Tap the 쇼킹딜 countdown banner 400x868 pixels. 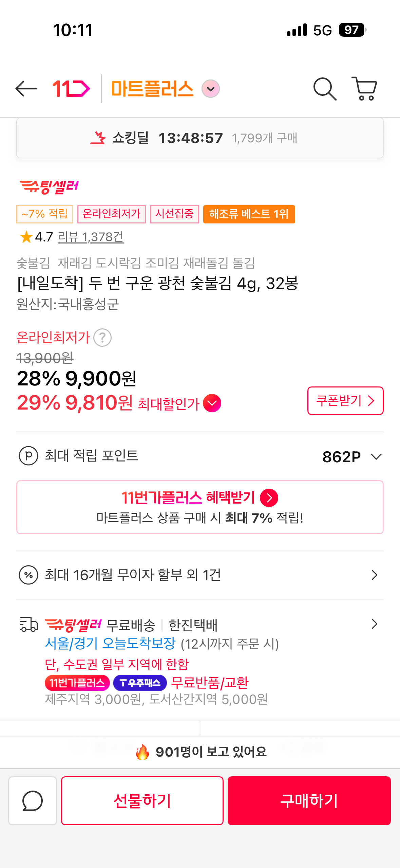[200, 138]
